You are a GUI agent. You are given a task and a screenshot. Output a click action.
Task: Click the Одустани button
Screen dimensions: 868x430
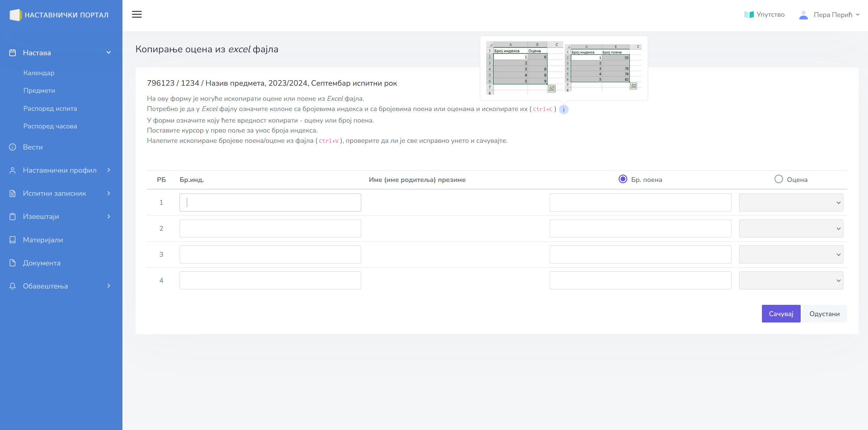[x=824, y=314]
